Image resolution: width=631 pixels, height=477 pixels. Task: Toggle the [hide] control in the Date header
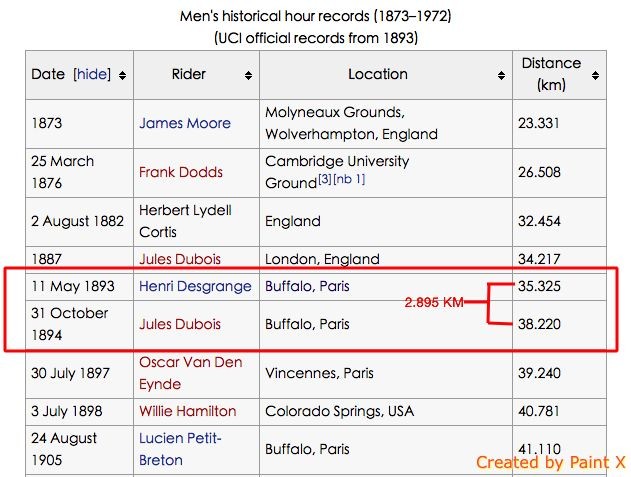(x=92, y=74)
